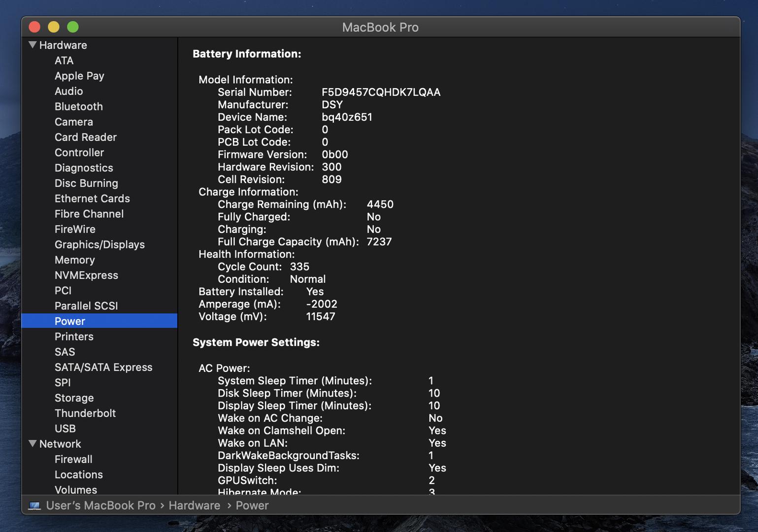Click Power in the bottom path bar
The height and width of the screenshot is (532, 758).
tap(252, 505)
